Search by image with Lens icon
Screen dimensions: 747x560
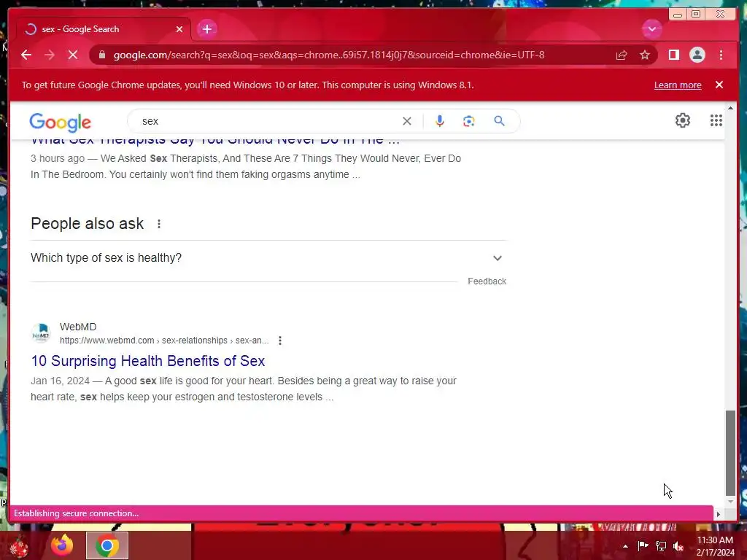(469, 121)
